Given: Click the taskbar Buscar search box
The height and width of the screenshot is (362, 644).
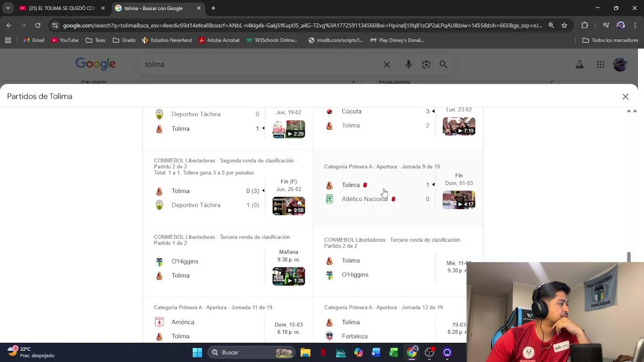Looking at the screenshot, I should coord(252,352).
